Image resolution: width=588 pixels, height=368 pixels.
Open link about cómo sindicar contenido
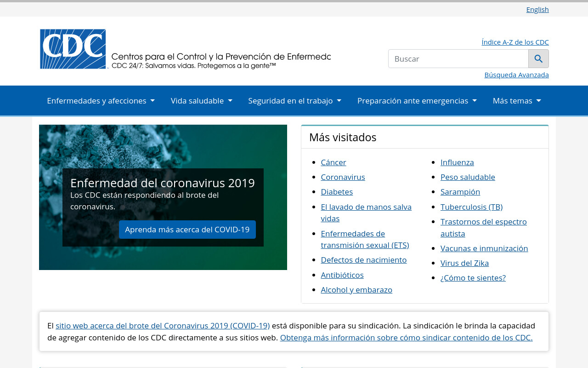[x=406, y=338]
